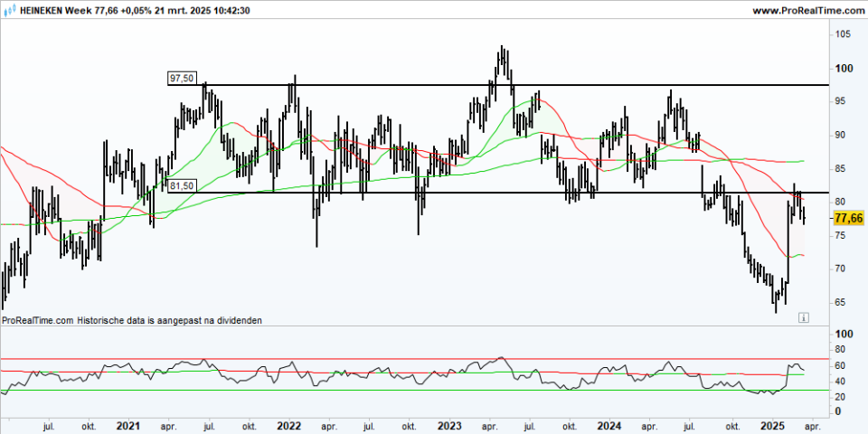
Task: Open the www.ProRealTime.com link
Action: click(808, 9)
